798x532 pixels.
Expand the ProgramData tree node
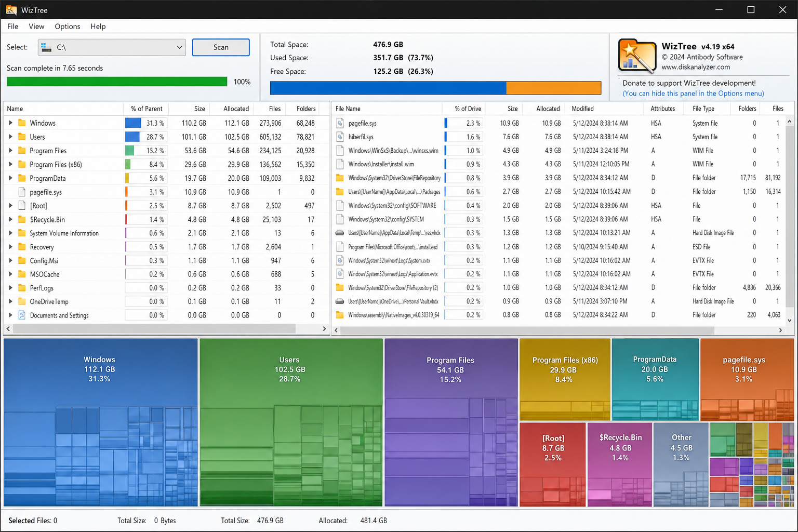(x=10, y=178)
